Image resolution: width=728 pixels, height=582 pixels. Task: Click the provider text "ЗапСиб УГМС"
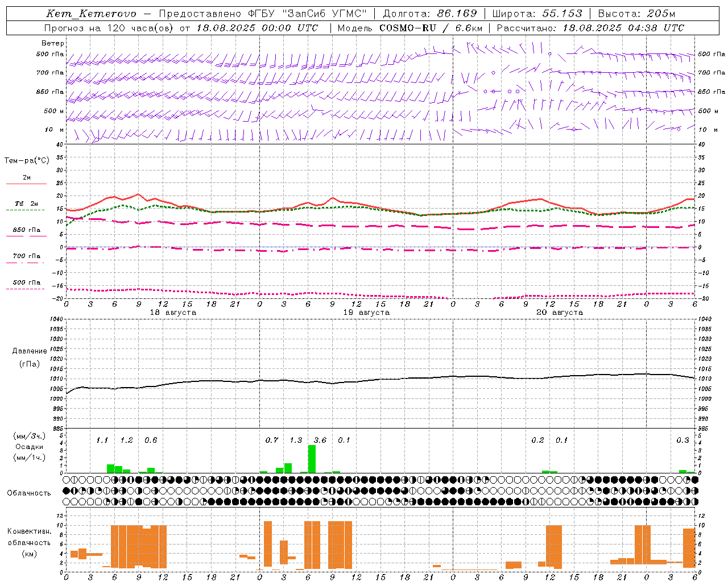(325, 14)
